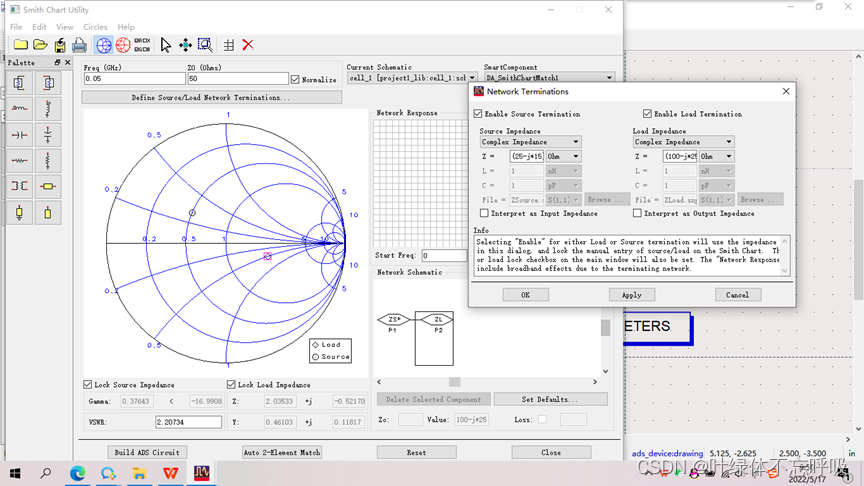Pick the series inductor palette component
Viewport: 864px width, 486px height.
point(20,109)
